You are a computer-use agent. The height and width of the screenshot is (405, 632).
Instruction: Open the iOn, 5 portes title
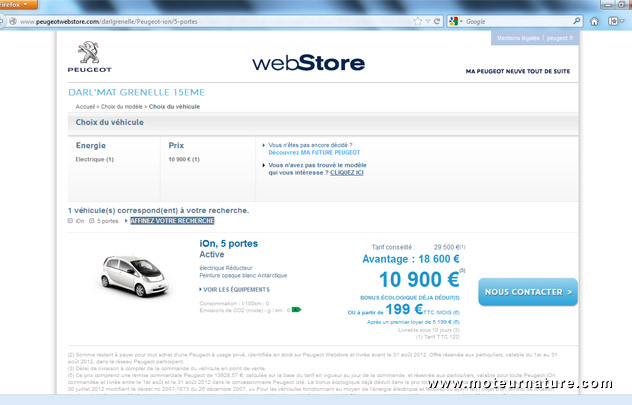pyautogui.click(x=229, y=244)
